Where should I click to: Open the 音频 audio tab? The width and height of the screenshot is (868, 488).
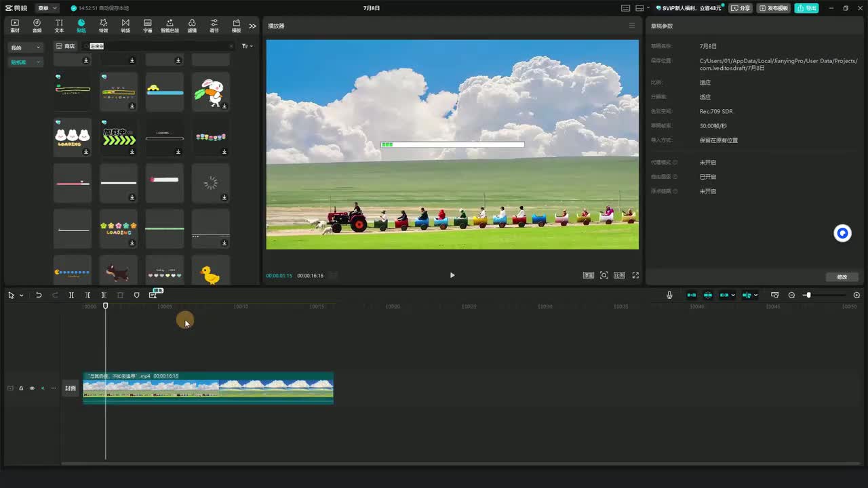point(37,26)
